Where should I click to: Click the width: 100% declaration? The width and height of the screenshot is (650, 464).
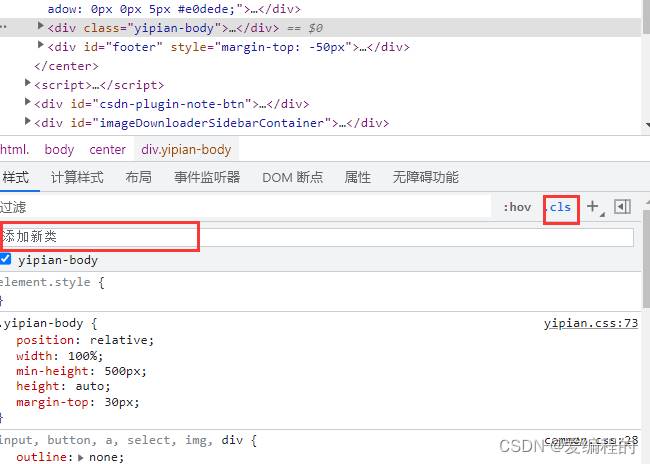coord(59,356)
